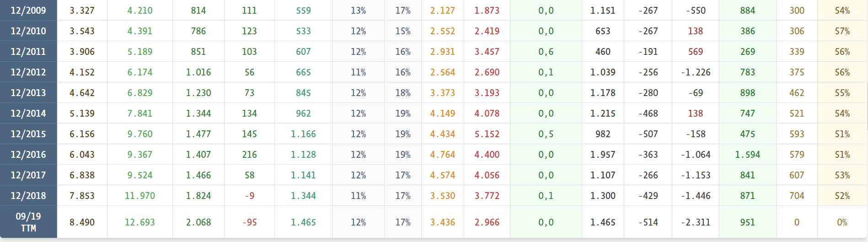
Task: Click the 56 cell in 12/2012 row
Action: [250, 72]
